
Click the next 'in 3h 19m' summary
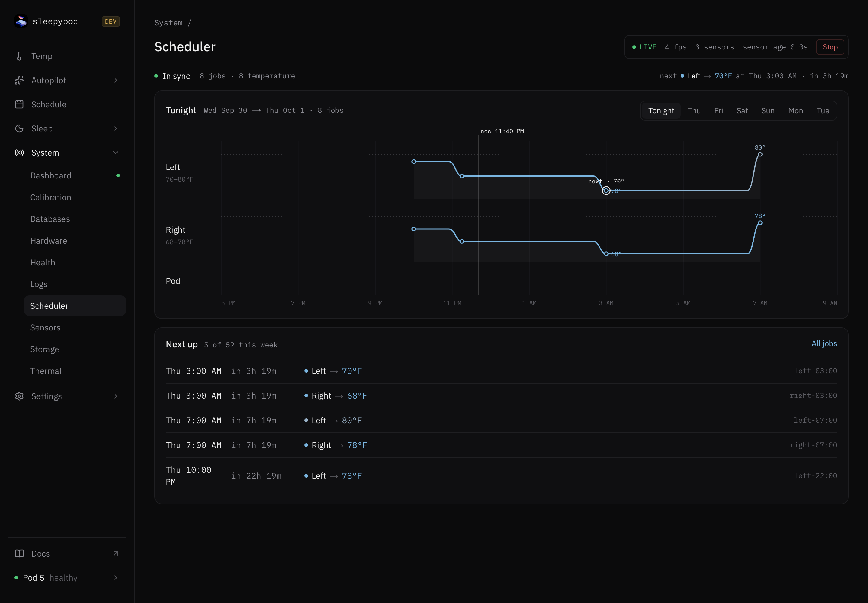829,76
